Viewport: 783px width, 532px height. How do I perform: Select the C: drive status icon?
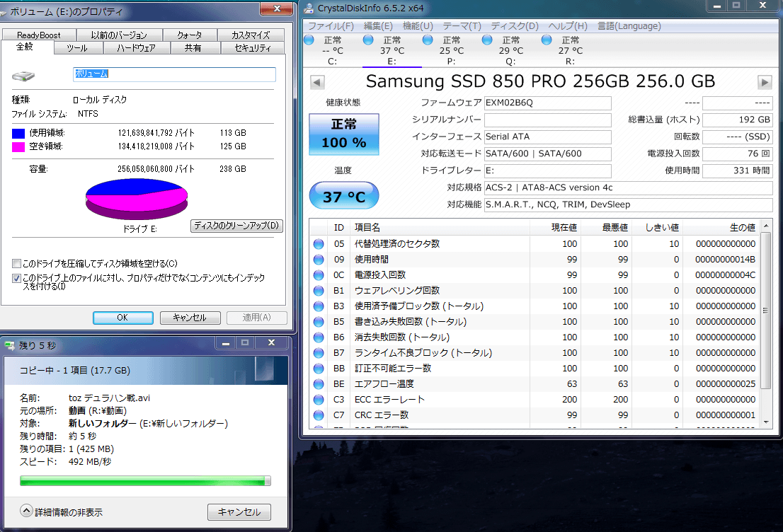309,40
